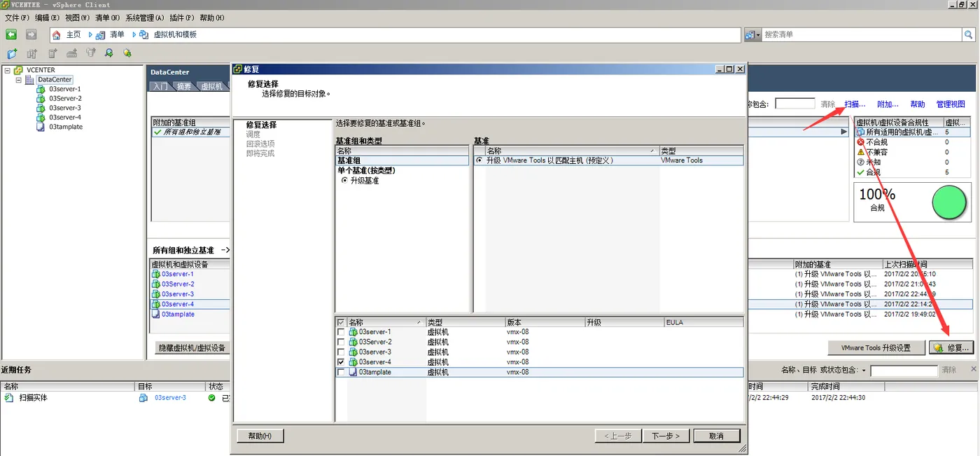This screenshot has height=456, width=980.
Task: Select 升级 VMware Tools 以匹配主机 radio button
Action: coord(479,160)
